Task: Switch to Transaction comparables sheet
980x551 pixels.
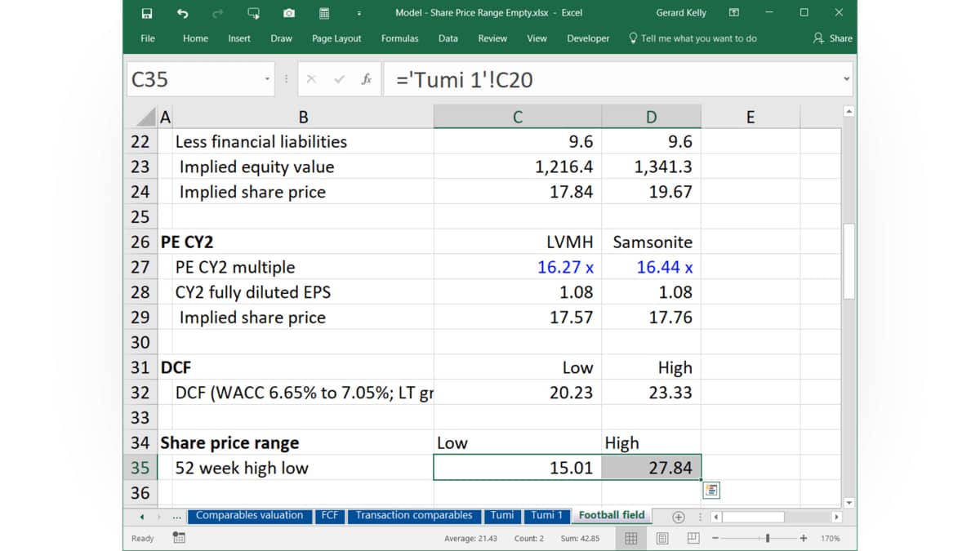Action: click(414, 515)
